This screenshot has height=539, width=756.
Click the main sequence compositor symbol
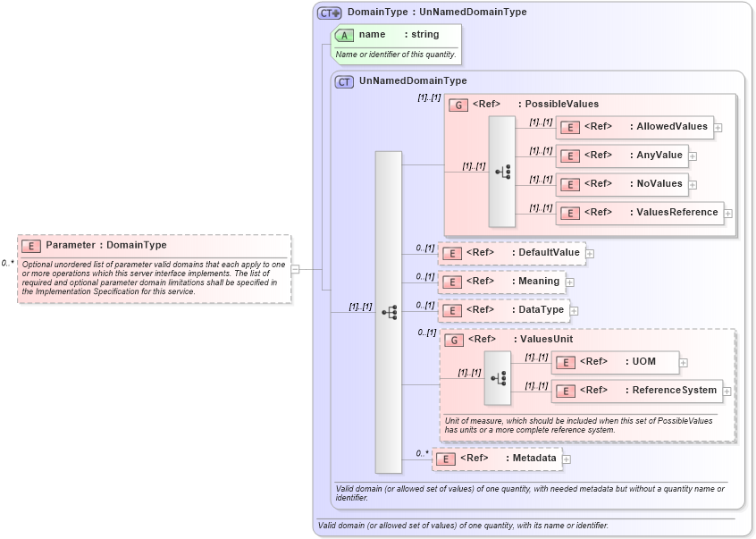tap(389, 313)
